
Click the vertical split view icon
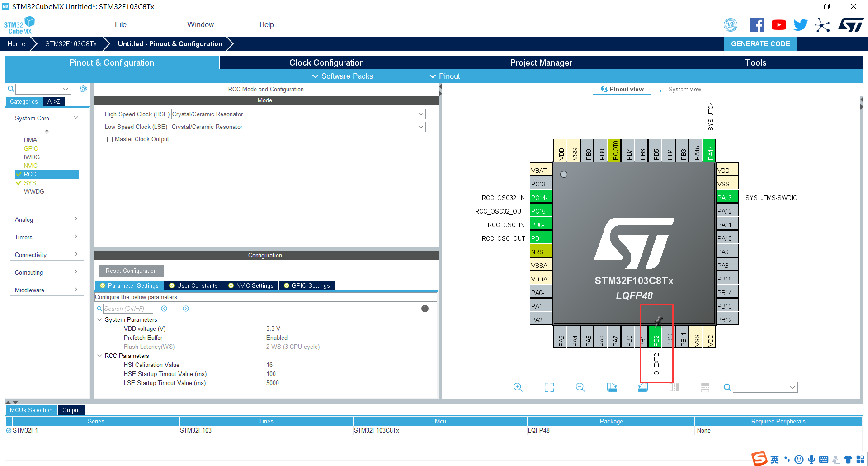tap(674, 387)
